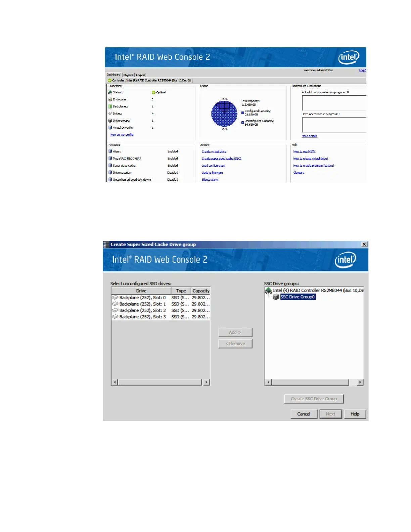Click the controller status icon on controller tab
411x532 pixels.
(109, 81)
